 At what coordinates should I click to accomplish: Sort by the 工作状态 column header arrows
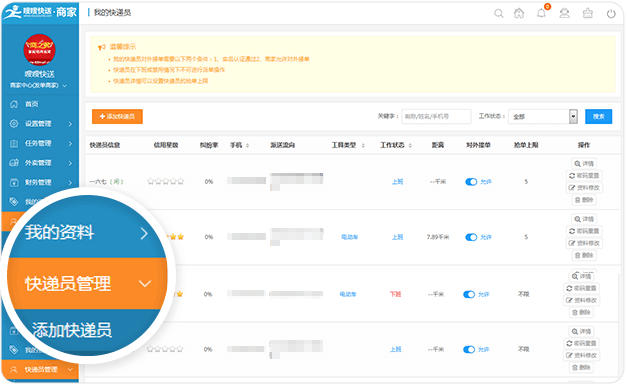pos(410,146)
